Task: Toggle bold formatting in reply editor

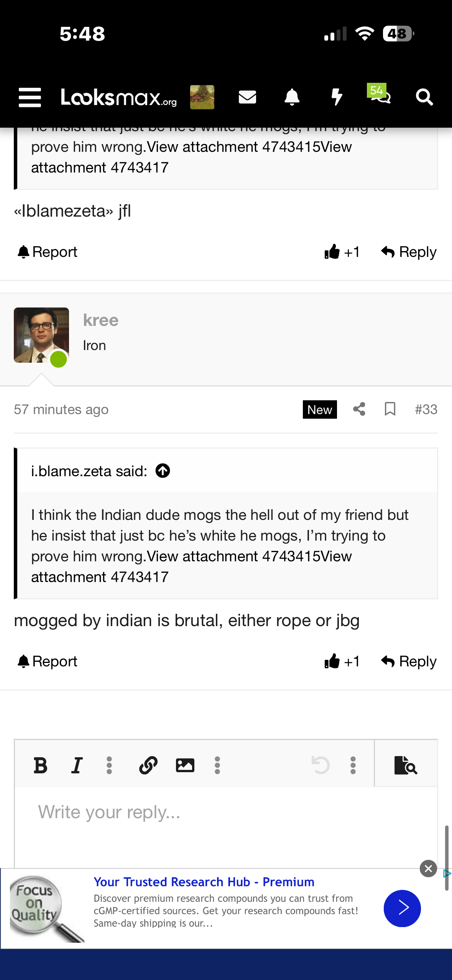Action: tap(41, 765)
